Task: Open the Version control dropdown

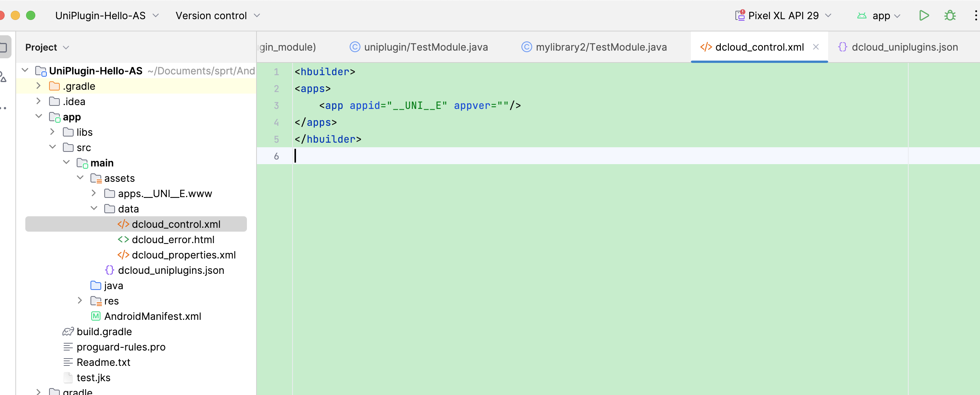Action: pos(218,16)
